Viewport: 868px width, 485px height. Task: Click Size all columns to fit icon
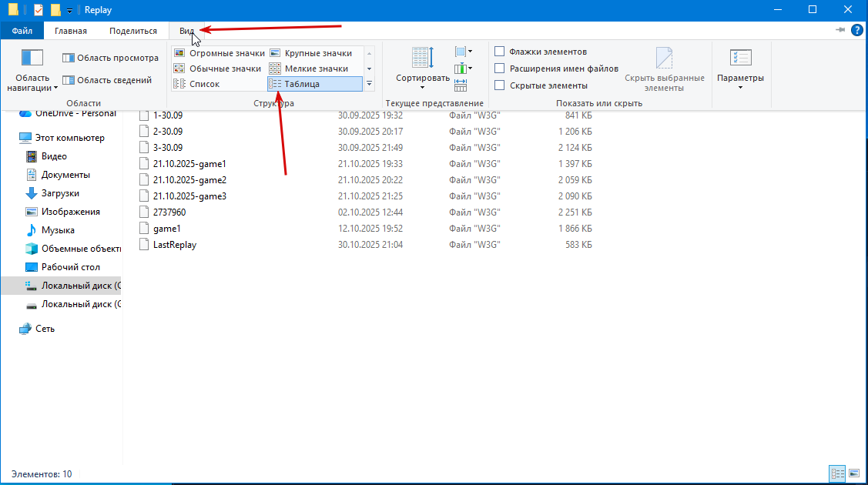click(461, 85)
